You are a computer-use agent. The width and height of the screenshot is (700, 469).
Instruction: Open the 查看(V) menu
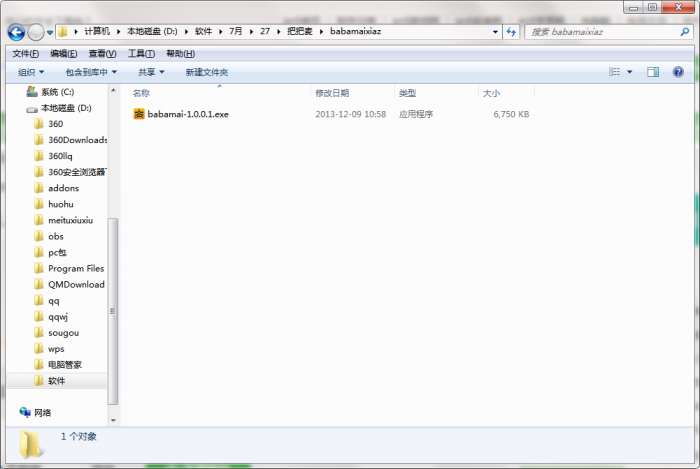pyautogui.click(x=102, y=54)
